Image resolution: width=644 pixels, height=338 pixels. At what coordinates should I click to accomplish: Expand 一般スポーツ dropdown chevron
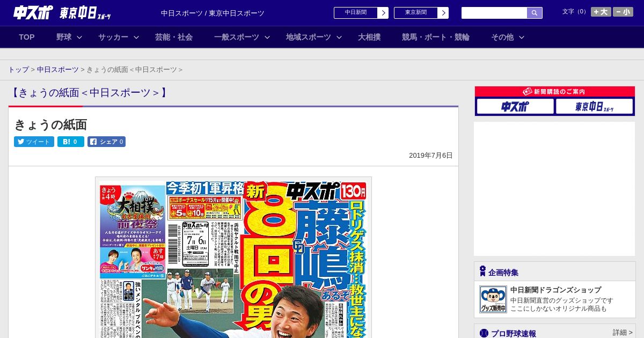click(x=267, y=38)
